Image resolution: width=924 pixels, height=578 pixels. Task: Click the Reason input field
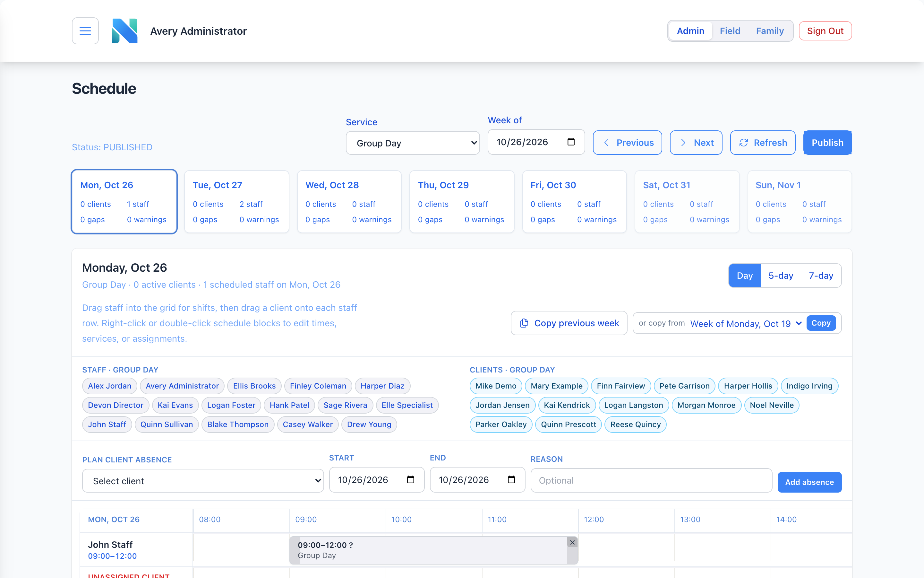651,480
